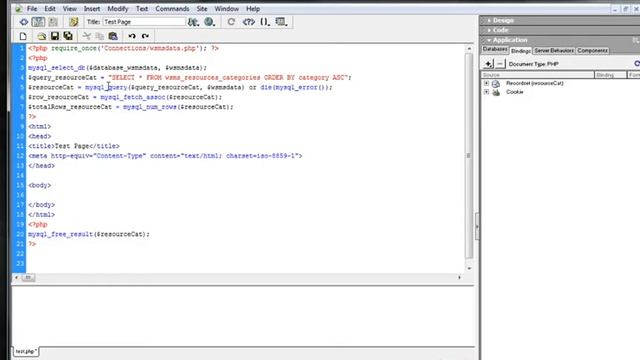Click code editor scroll up arrow
640x360 pixels.
[469, 49]
